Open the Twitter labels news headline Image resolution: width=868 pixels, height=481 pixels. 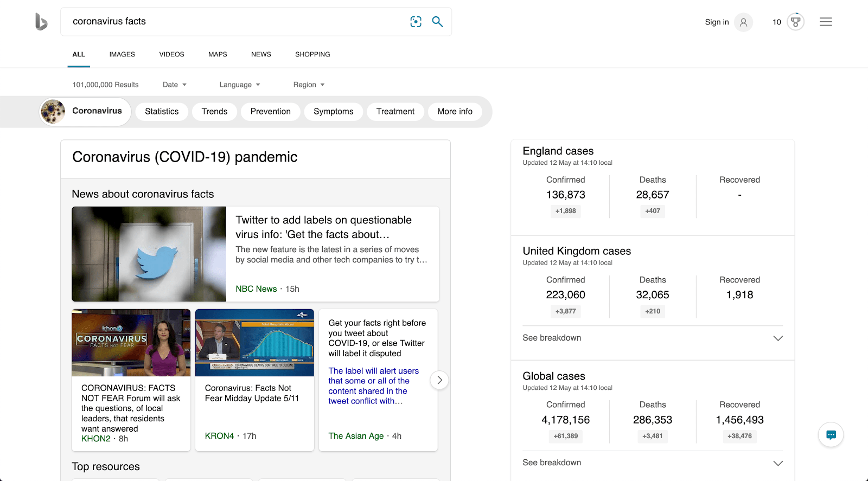(323, 227)
